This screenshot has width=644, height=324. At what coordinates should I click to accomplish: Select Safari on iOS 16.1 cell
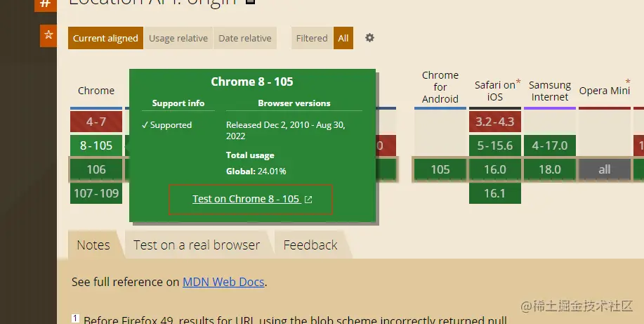pos(495,193)
